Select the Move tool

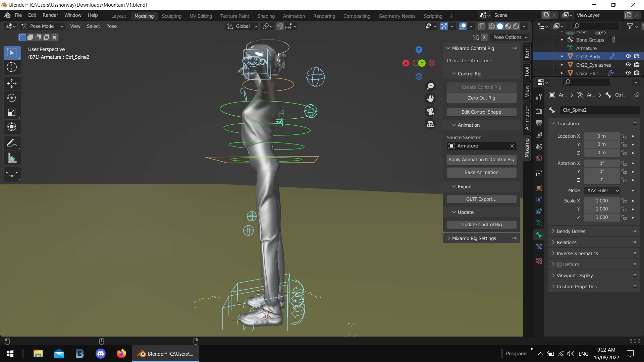tap(12, 83)
